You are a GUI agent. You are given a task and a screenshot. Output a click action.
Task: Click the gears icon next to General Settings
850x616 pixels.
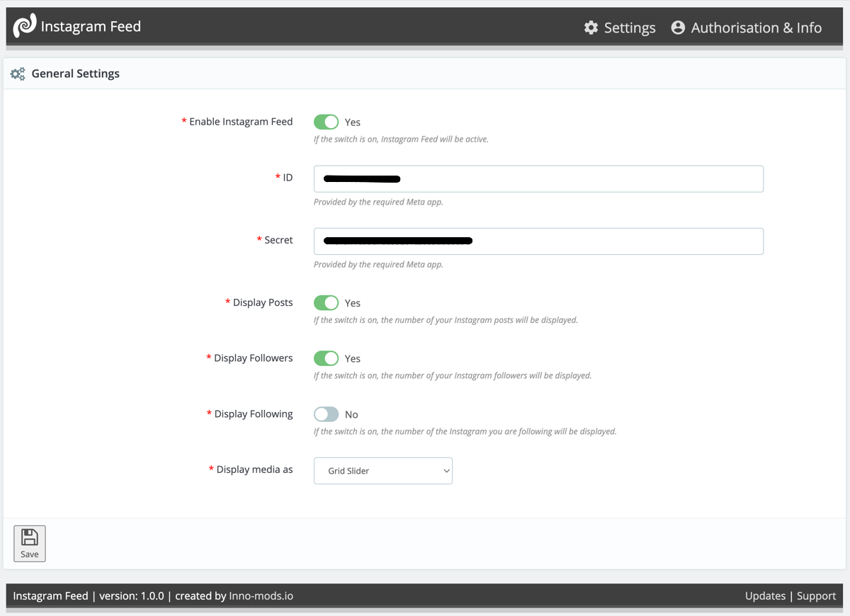click(18, 73)
